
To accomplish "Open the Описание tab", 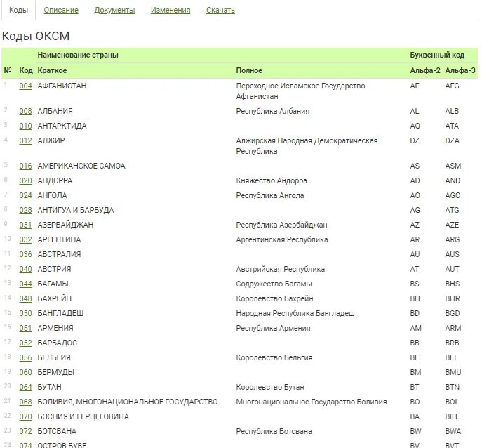I will [61, 10].
